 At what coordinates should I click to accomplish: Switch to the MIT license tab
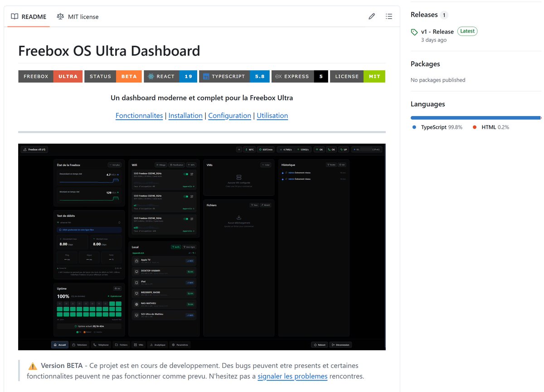pos(78,17)
